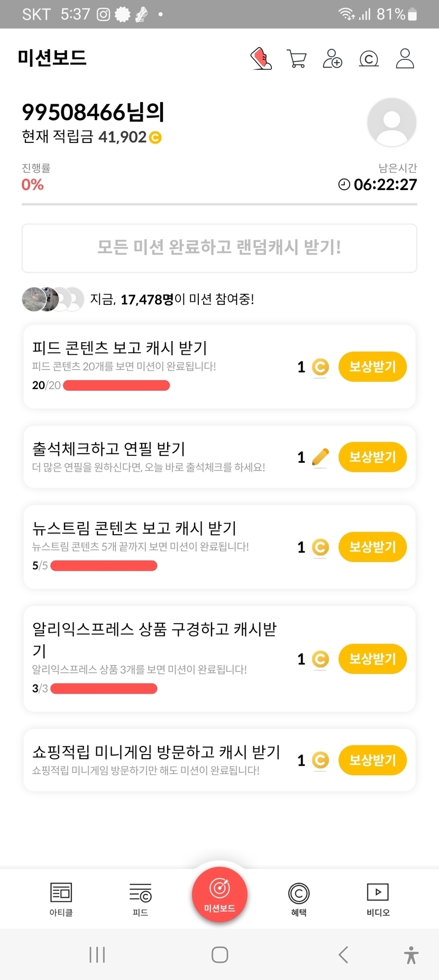The image size is (439, 980).
Task: Open the 비디오 tab
Action: click(x=378, y=899)
